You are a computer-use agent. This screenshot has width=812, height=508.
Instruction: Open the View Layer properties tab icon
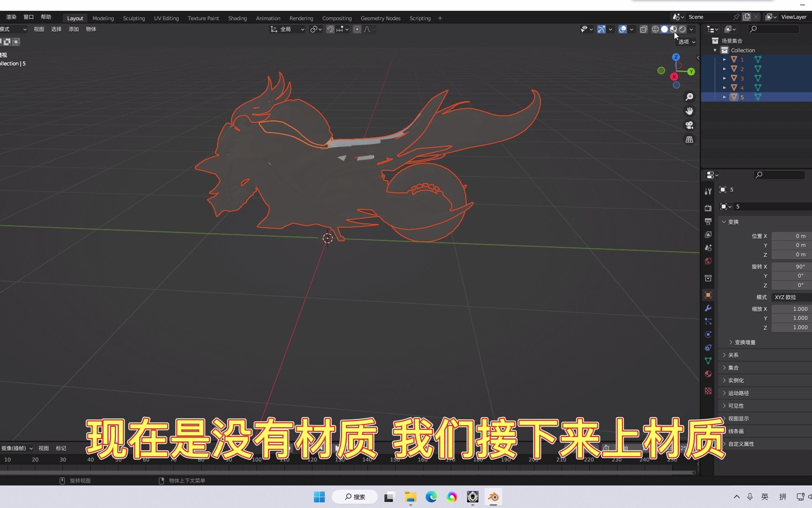(708, 234)
